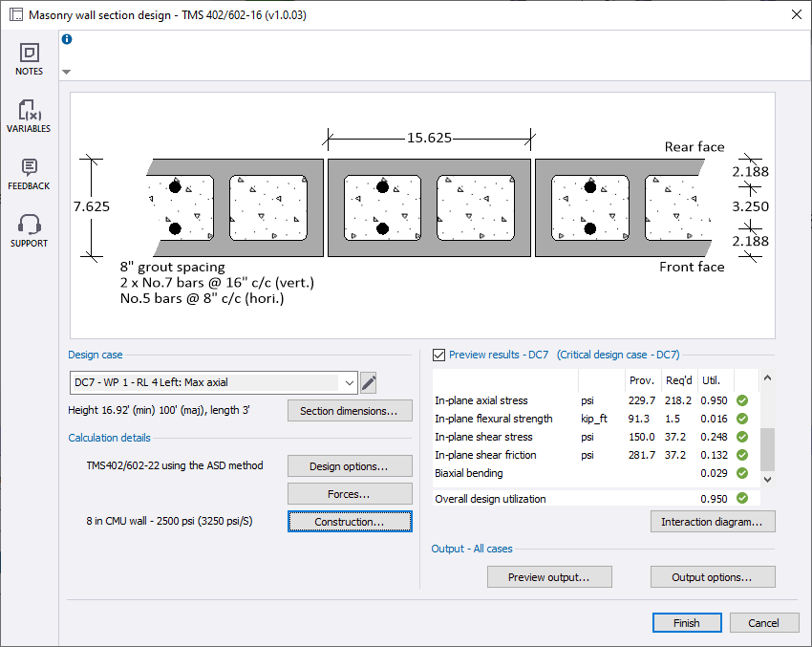Screen dimensions: 812x647
Task: Toggle the Preview results checkbox
Action: click(x=439, y=355)
